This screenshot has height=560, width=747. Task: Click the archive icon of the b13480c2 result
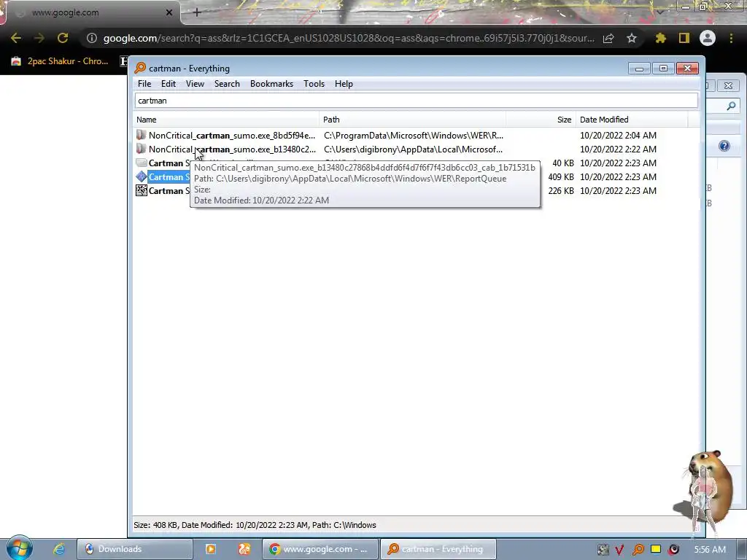tap(141, 149)
